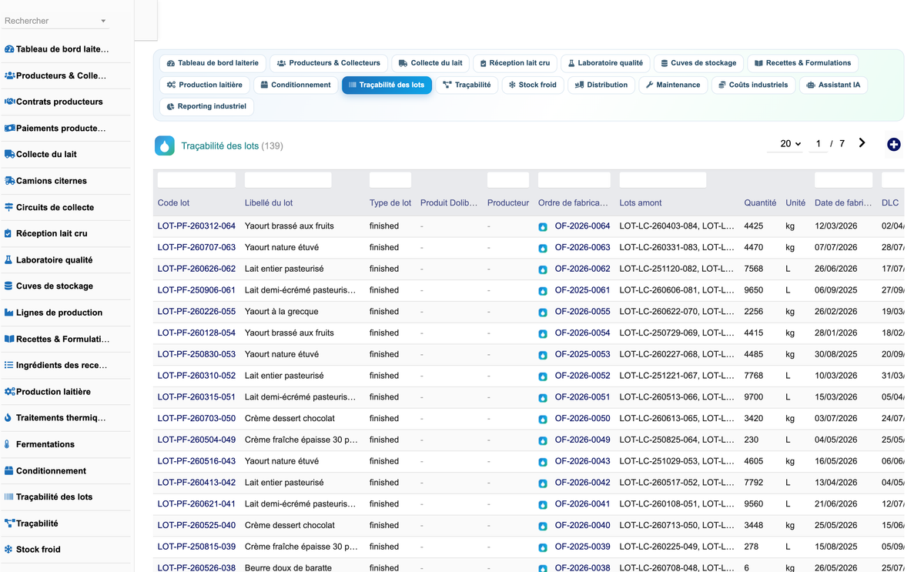Image resolution: width=924 pixels, height=572 pixels.
Task: Click the Stock froid snowflake icon in sidebar
Action: (9, 550)
